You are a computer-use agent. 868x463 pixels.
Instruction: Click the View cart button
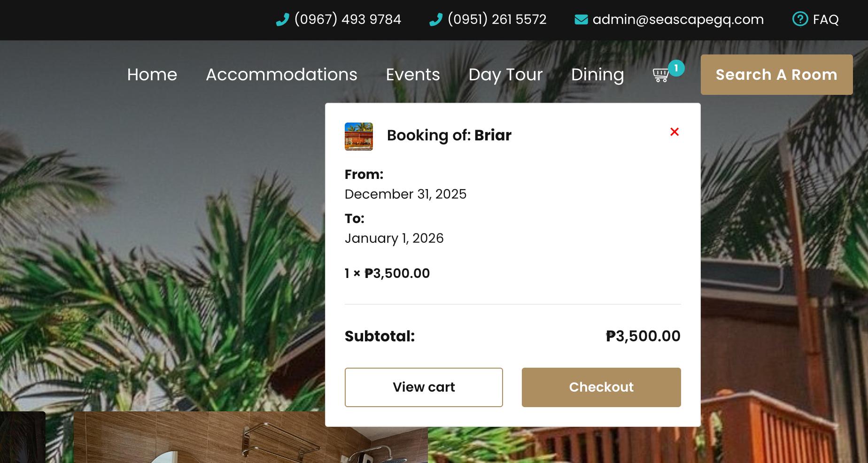[424, 387]
